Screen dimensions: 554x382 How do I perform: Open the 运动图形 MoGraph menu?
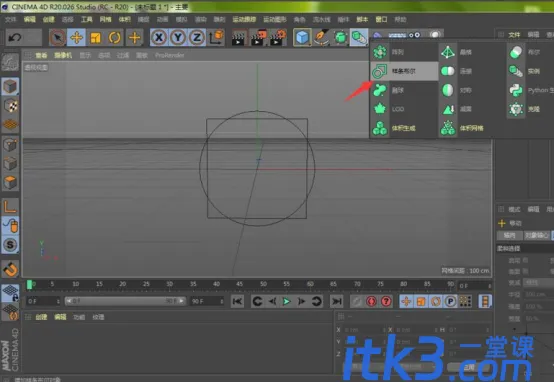[x=275, y=19]
